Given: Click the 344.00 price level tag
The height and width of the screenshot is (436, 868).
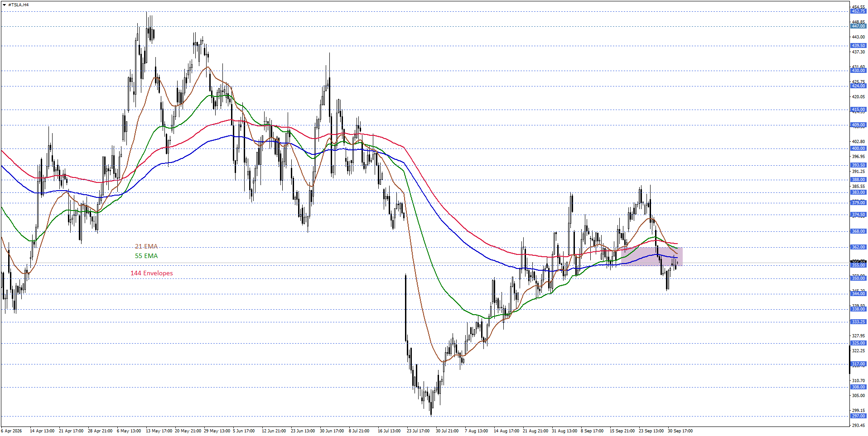Looking at the screenshot, I should (x=858, y=294).
